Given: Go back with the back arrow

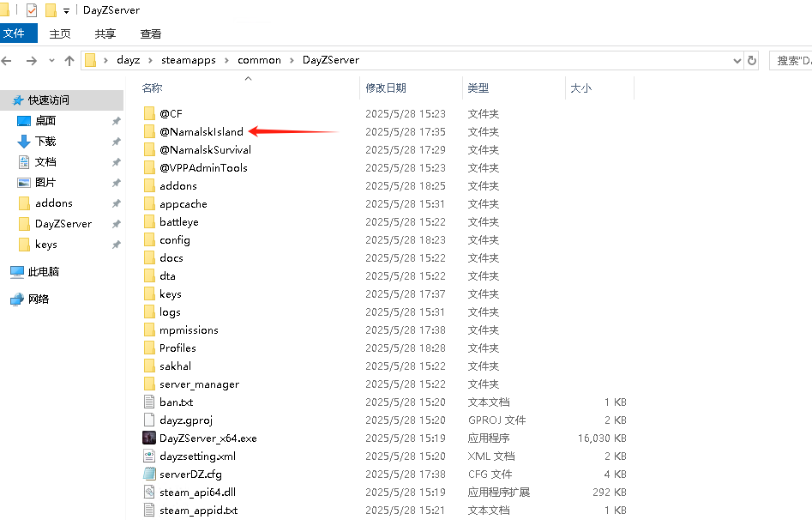Looking at the screenshot, I should pyautogui.click(x=7, y=61).
